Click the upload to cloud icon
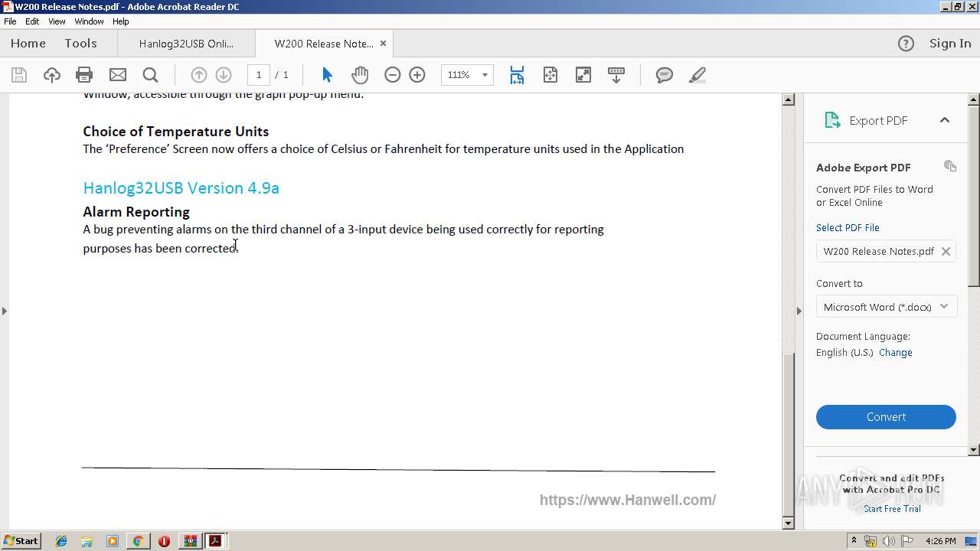 51,75
